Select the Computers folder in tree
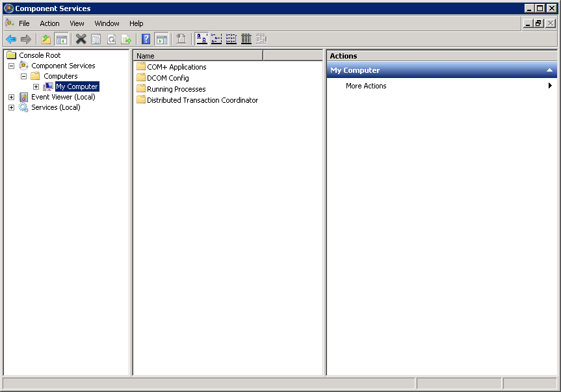The width and height of the screenshot is (561, 392). [x=60, y=76]
